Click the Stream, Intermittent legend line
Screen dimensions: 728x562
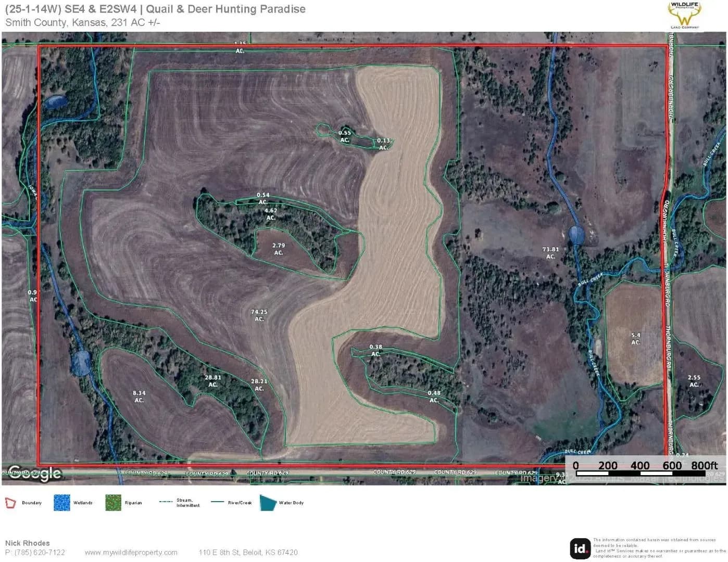tap(166, 502)
